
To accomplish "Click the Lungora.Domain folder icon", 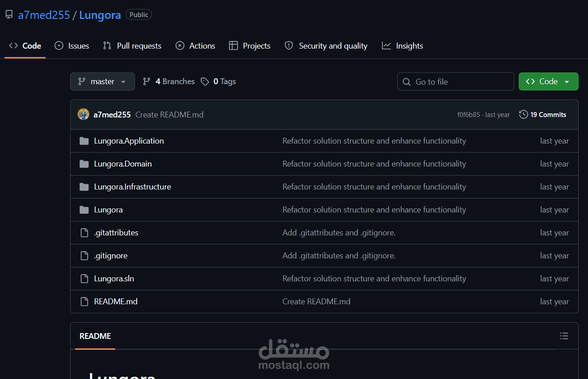I will click(84, 164).
